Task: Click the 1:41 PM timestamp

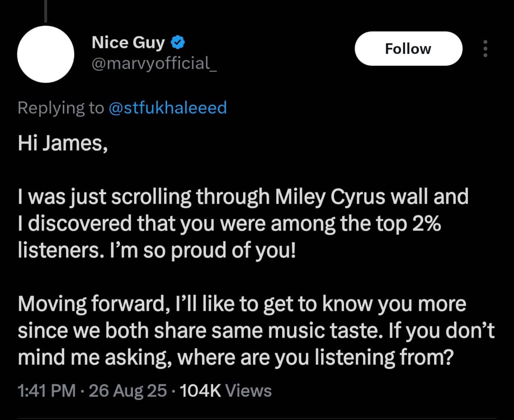Action: point(46,391)
